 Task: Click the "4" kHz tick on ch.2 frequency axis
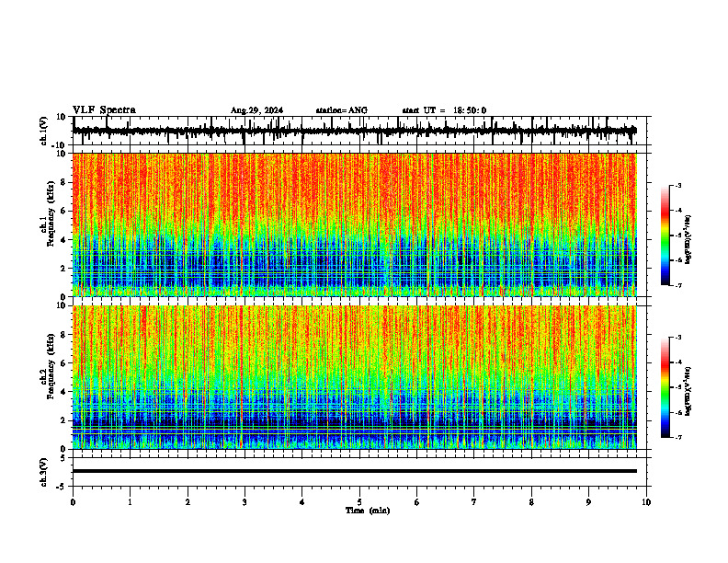coord(63,392)
